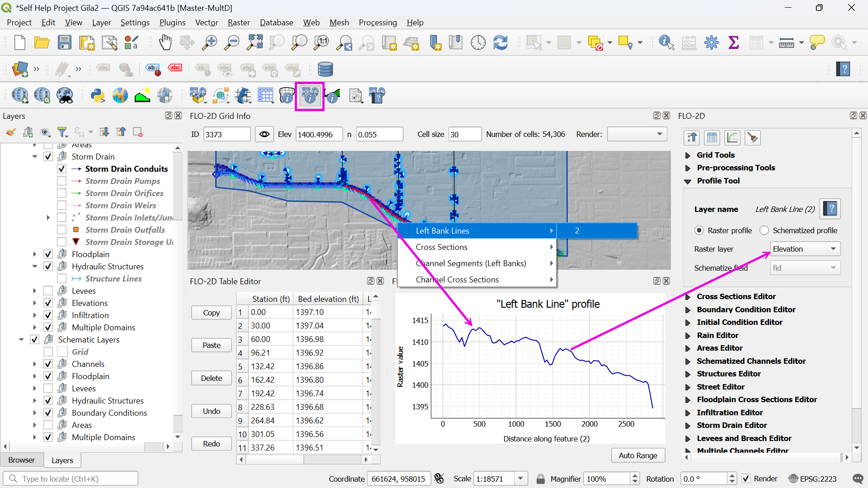
Task: Open the Raster layer Elevation dropdown
Action: click(x=805, y=249)
